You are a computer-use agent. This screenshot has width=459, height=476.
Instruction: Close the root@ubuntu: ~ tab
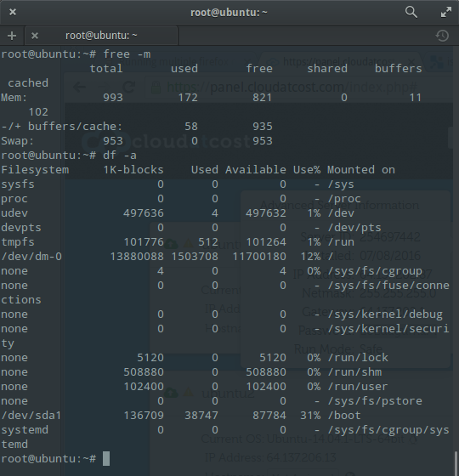(x=35, y=36)
